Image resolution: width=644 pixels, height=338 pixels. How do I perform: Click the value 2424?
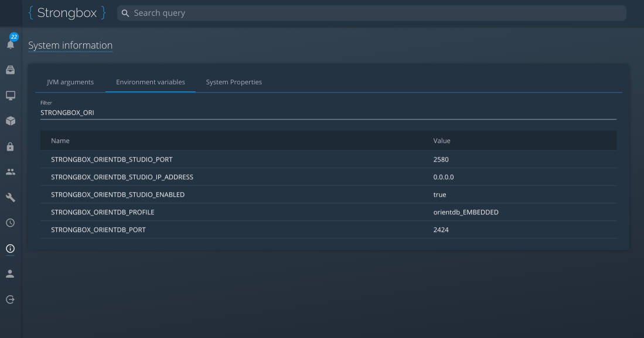point(441,230)
